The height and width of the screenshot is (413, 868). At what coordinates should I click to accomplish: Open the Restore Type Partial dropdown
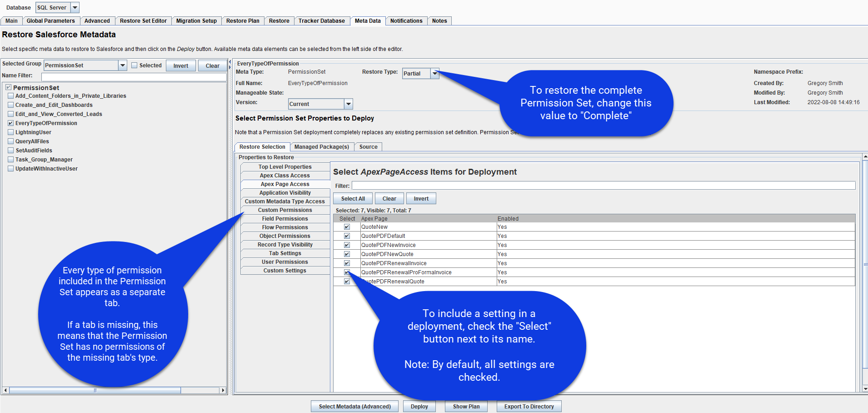pos(421,73)
